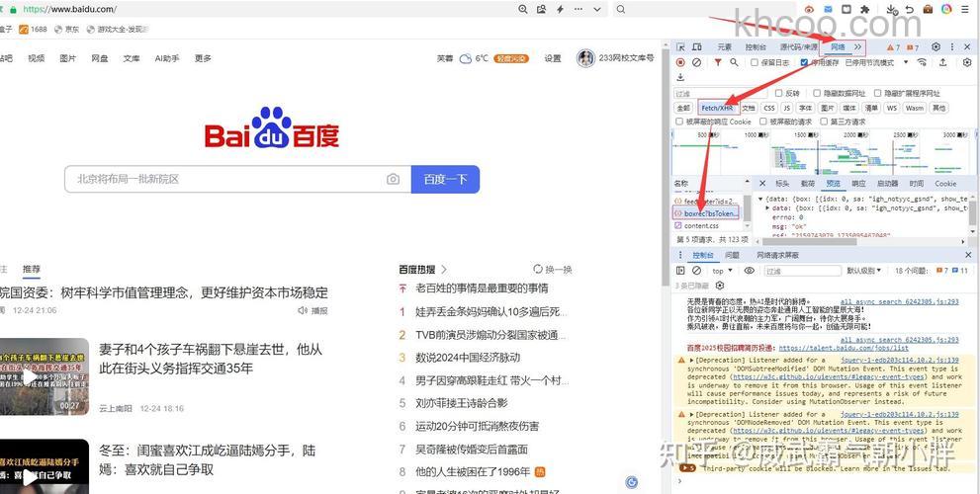This screenshot has height=494, width=980.
Task: Select the boxrec?bsToken request row
Action: click(x=706, y=213)
